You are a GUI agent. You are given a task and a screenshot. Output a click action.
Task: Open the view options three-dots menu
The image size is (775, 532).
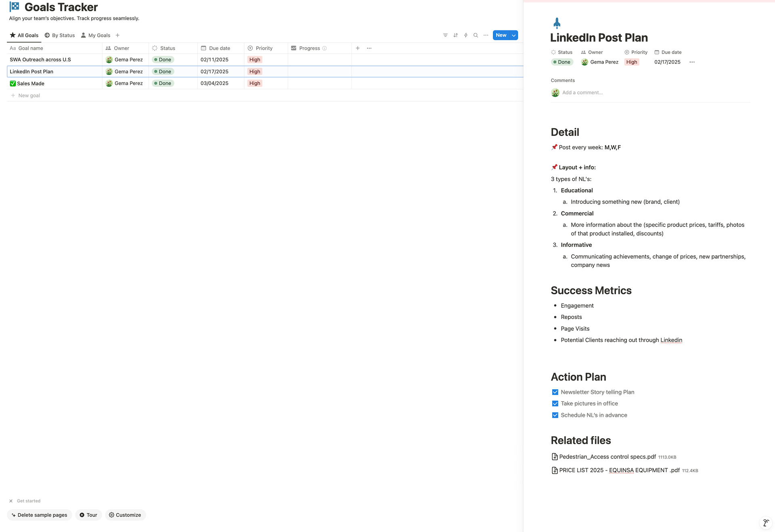click(x=486, y=35)
